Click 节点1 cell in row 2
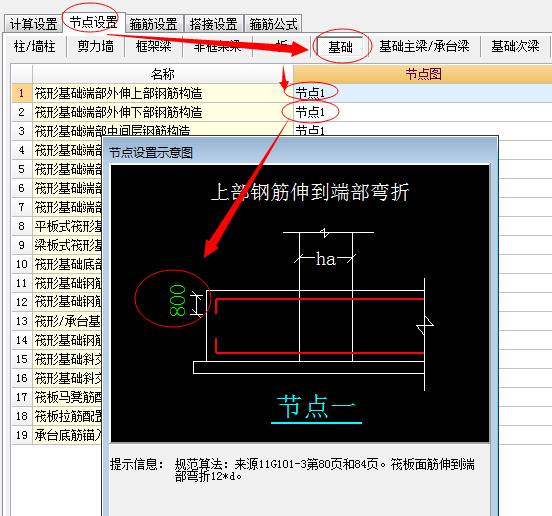Viewport: 552px width, 516px height. [422, 112]
